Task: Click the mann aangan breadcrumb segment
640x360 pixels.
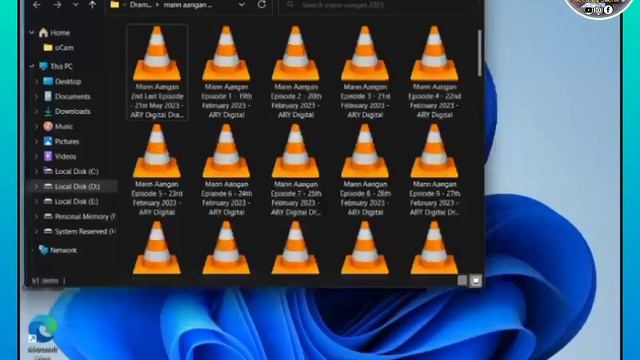Action: pos(188,5)
